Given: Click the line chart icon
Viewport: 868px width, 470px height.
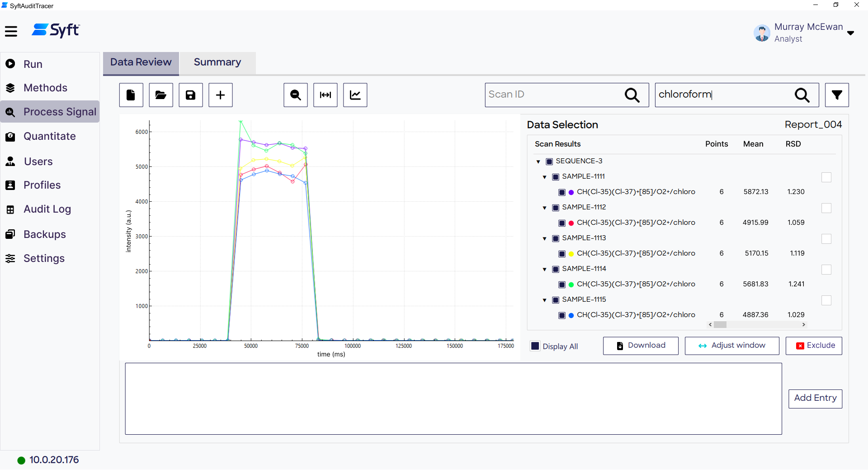Looking at the screenshot, I should (x=355, y=95).
